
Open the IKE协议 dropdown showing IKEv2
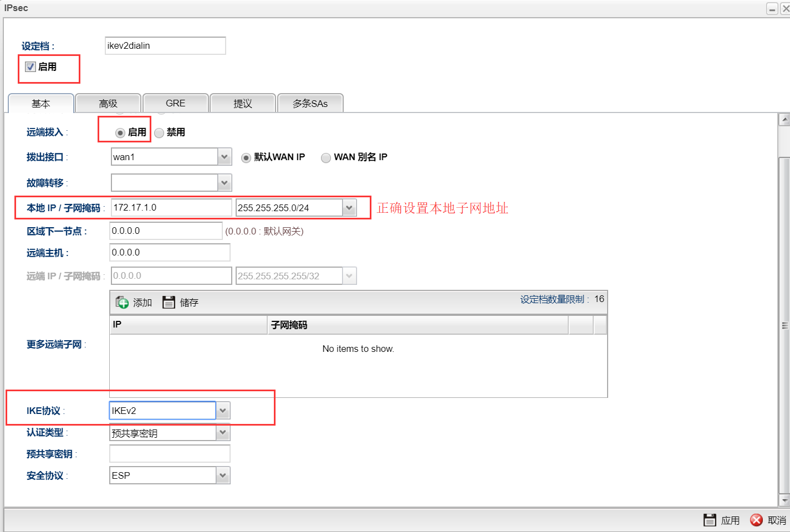[x=223, y=411]
